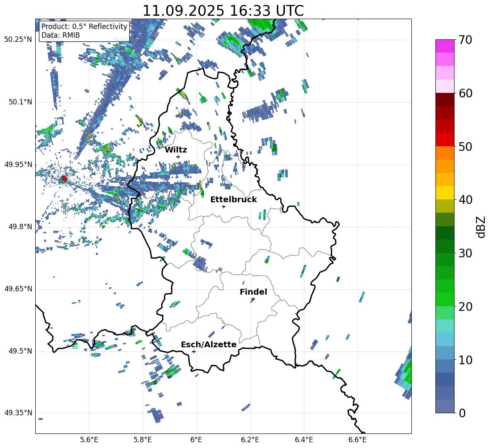This screenshot has width=491, height=448.
Task: Click the colorbar 40 tick label
Action: coord(465,200)
